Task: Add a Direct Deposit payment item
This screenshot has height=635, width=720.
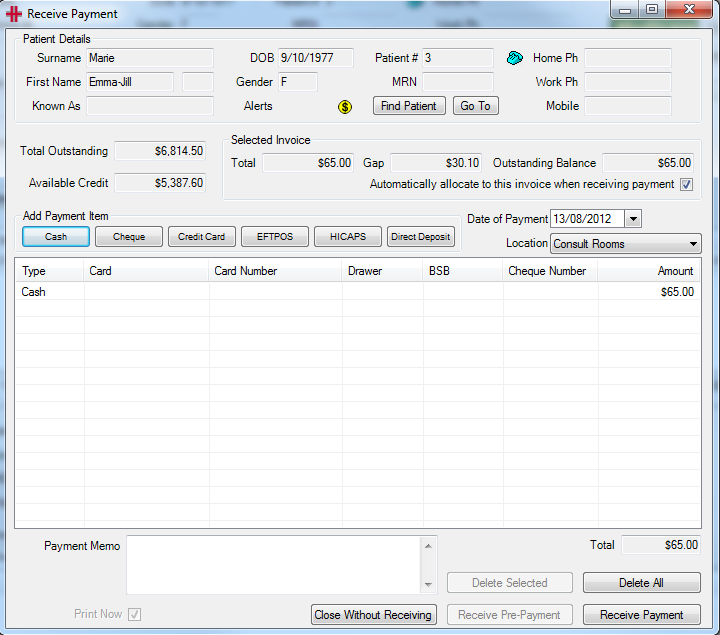Action: click(x=421, y=237)
